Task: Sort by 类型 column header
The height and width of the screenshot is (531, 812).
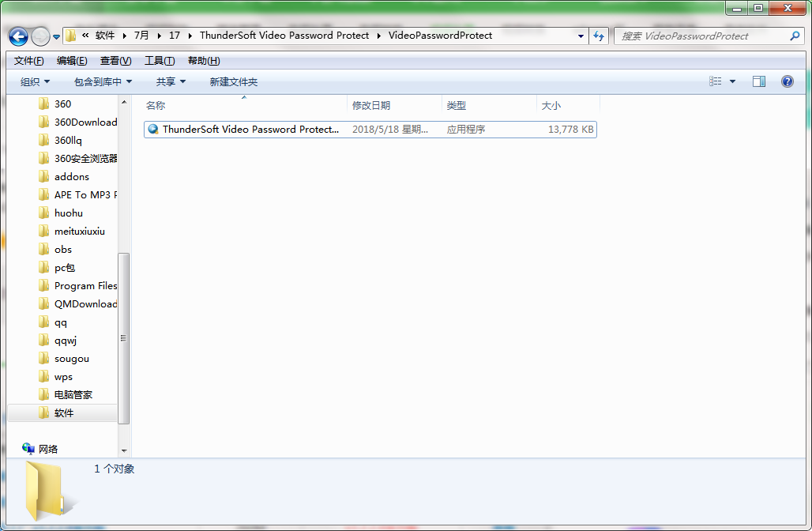Action: click(490, 105)
